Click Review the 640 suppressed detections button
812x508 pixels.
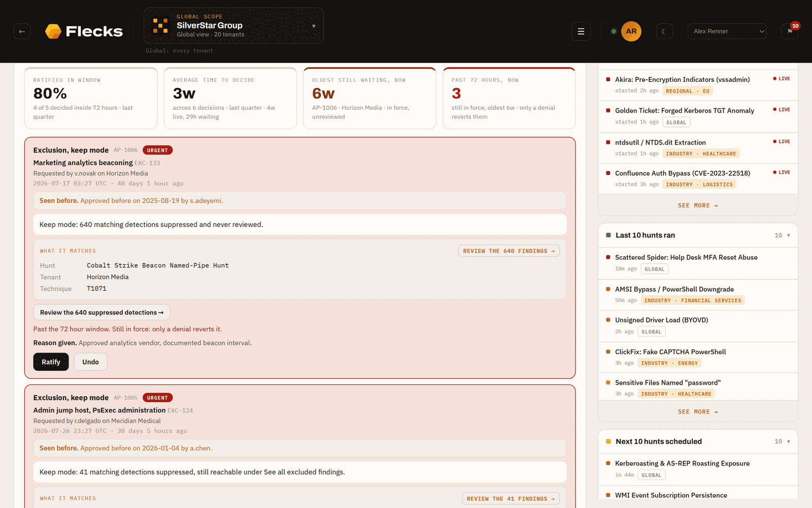click(x=101, y=312)
